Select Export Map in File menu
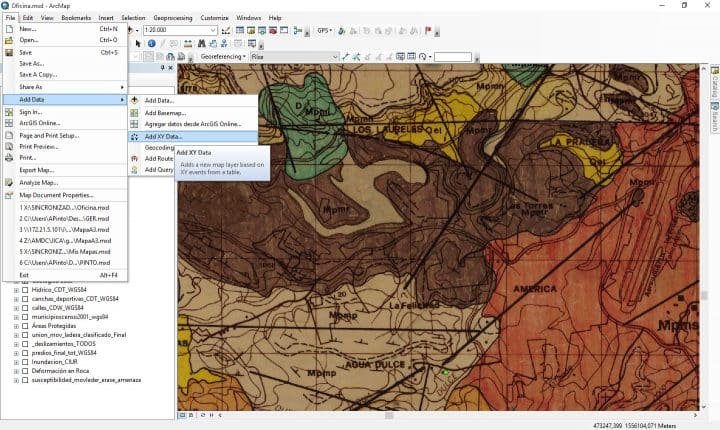This screenshot has height=430, width=720. [65, 170]
